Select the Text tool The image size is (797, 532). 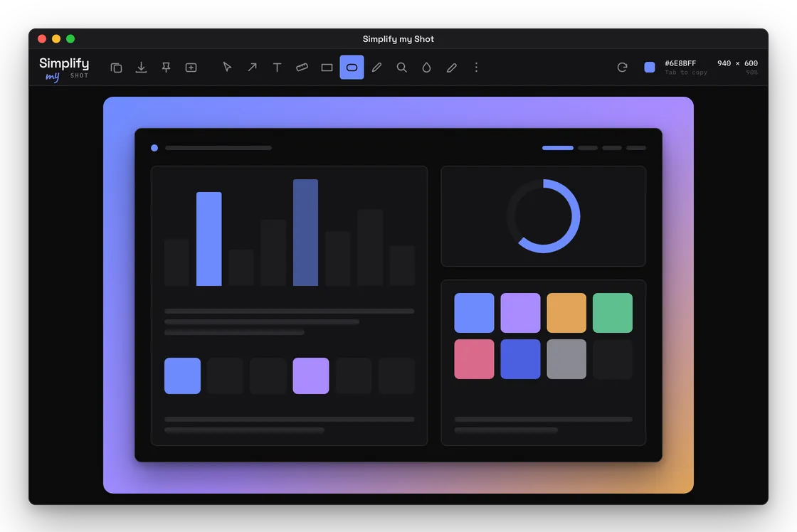pos(277,67)
